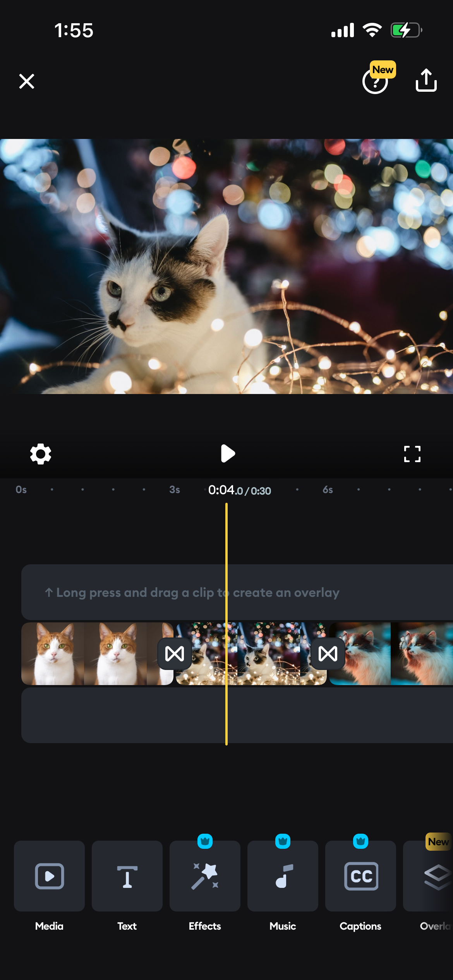
Task: Tap the export share icon
Action: click(x=426, y=80)
